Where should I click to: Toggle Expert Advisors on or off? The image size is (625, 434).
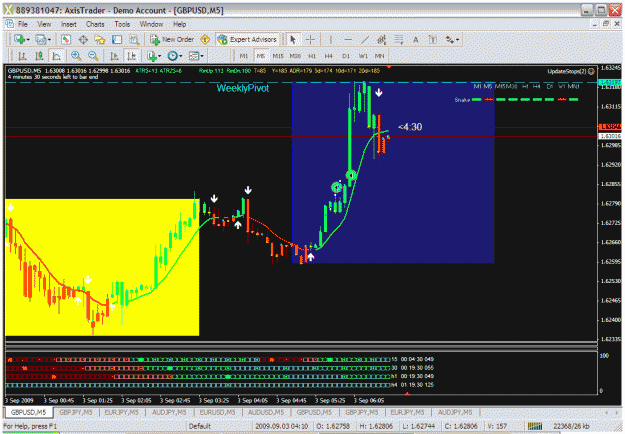point(247,39)
